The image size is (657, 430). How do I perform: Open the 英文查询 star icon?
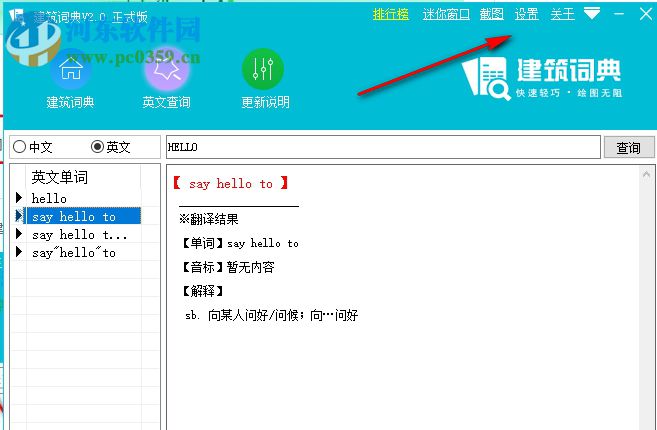point(167,69)
